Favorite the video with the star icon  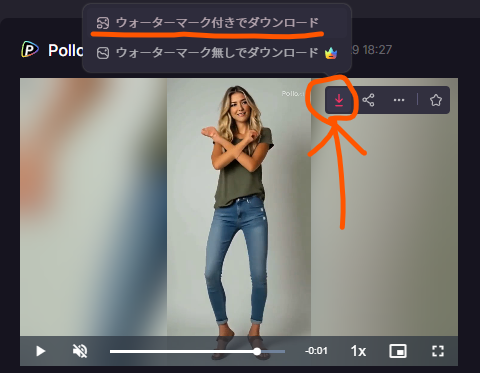tap(436, 100)
